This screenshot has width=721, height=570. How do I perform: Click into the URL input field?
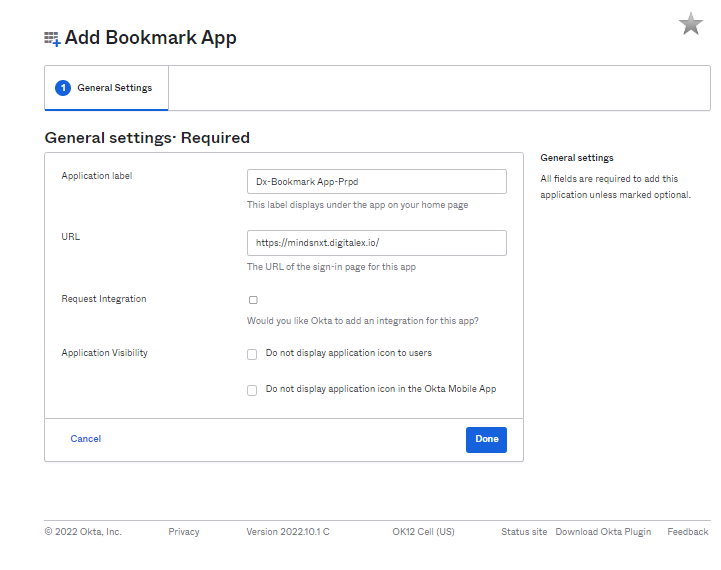[376, 243]
